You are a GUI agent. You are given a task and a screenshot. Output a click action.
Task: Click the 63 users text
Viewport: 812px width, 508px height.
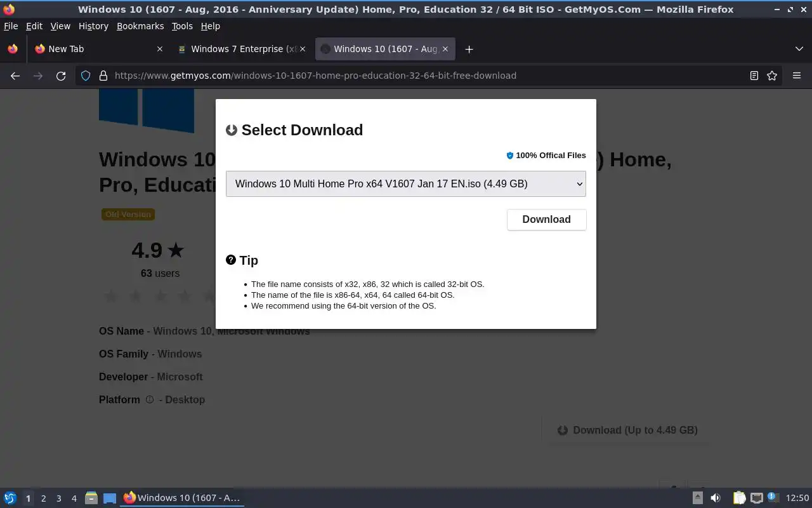160,273
